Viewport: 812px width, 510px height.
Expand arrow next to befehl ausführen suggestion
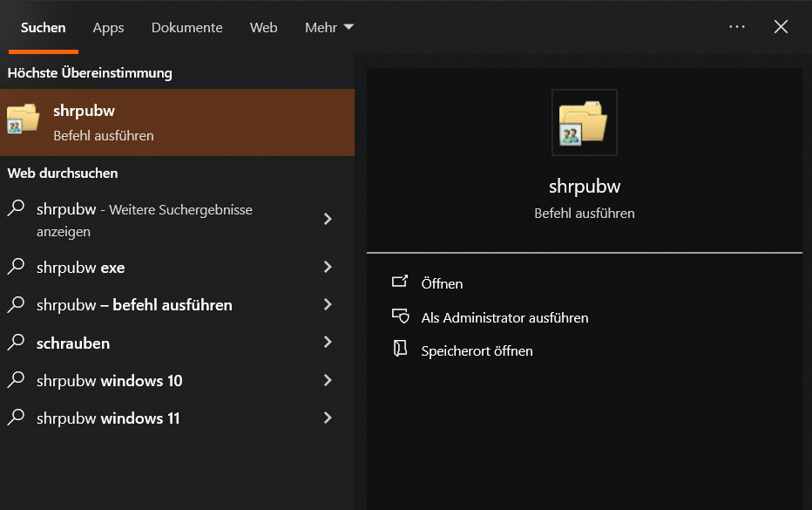click(x=328, y=304)
